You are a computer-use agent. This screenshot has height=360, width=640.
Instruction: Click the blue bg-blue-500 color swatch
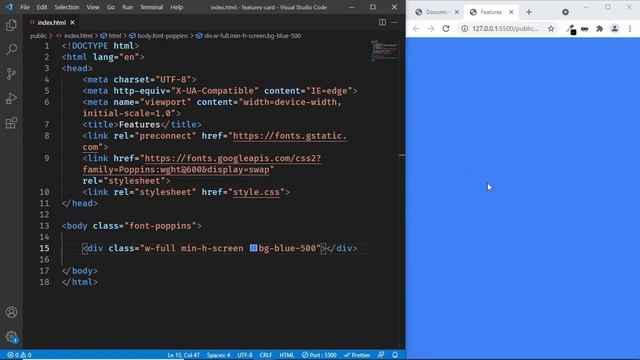pos(253,248)
